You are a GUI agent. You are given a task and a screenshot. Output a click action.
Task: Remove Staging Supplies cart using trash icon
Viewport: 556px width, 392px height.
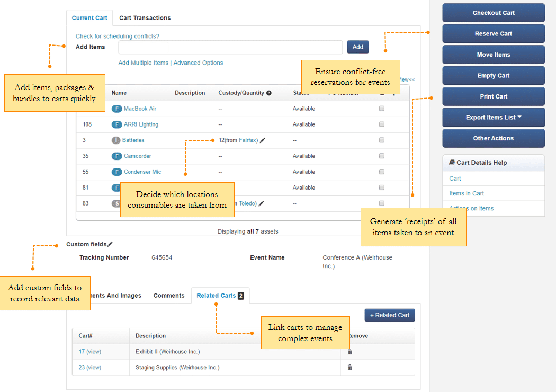349,368
